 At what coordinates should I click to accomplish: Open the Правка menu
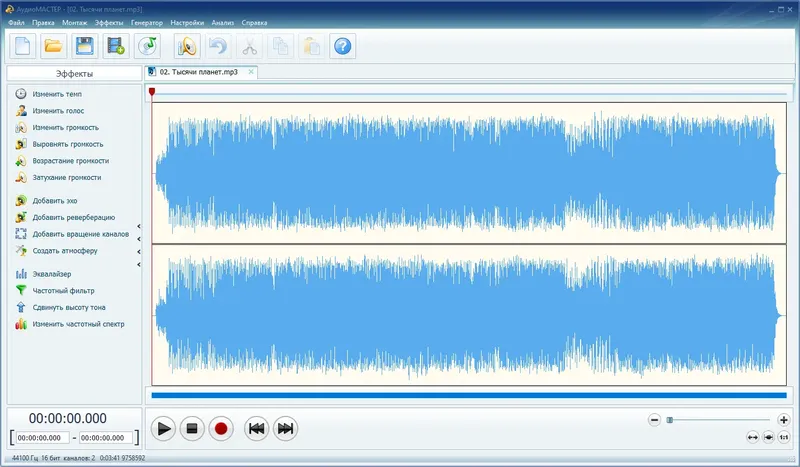(x=43, y=22)
